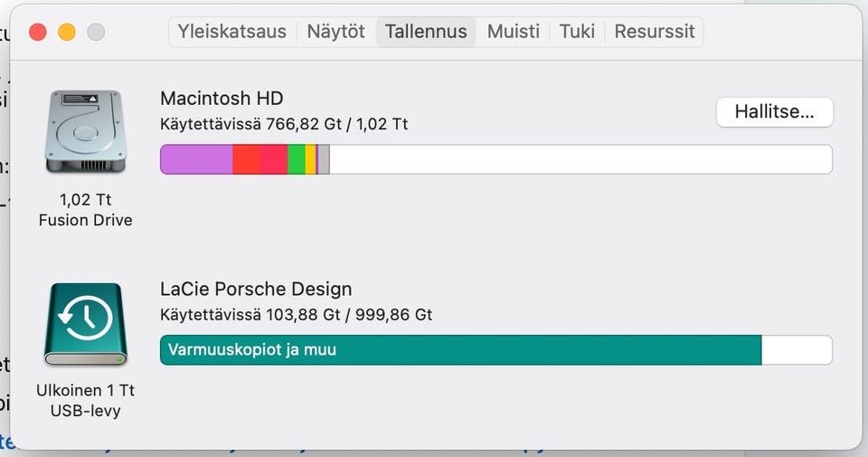Image resolution: width=868 pixels, height=457 pixels.
Task: Click the green segment of the storage bar
Action: pyautogui.click(x=297, y=159)
